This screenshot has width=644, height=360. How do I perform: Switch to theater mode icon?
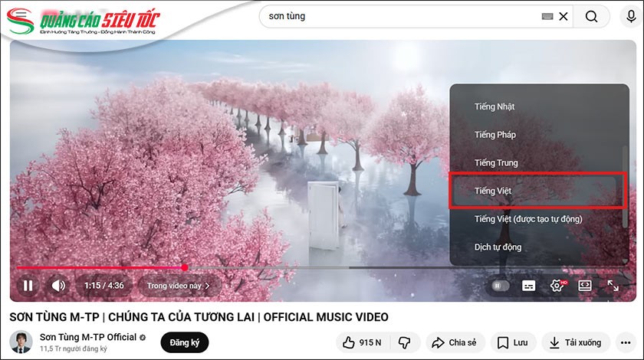(x=585, y=285)
